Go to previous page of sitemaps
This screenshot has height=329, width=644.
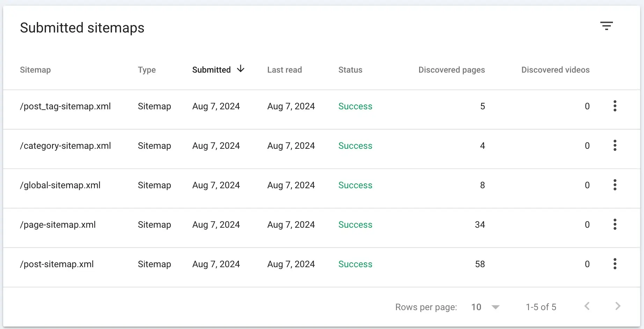pos(587,306)
